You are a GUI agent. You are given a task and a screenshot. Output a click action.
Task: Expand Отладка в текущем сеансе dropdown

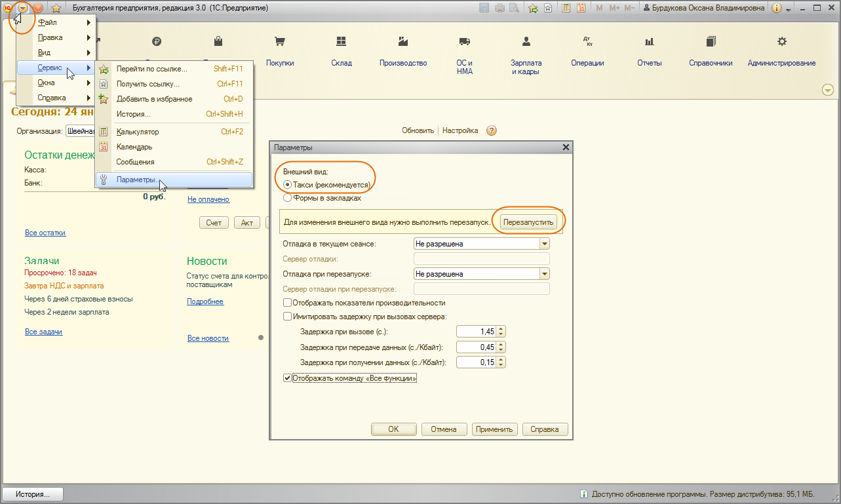pyautogui.click(x=544, y=244)
